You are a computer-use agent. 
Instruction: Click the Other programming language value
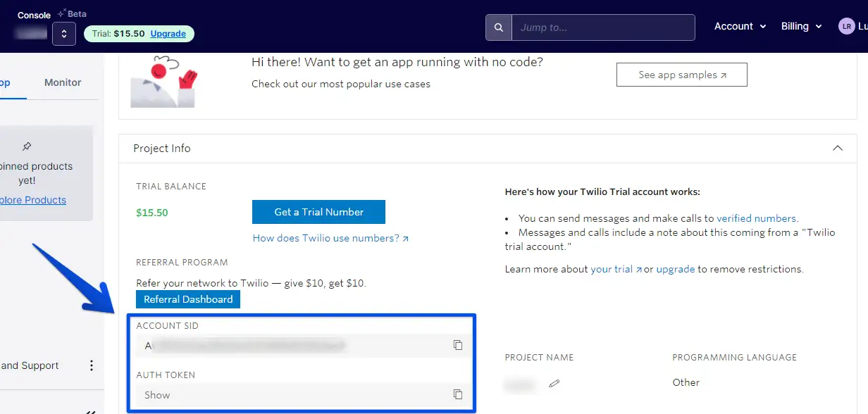(x=686, y=382)
